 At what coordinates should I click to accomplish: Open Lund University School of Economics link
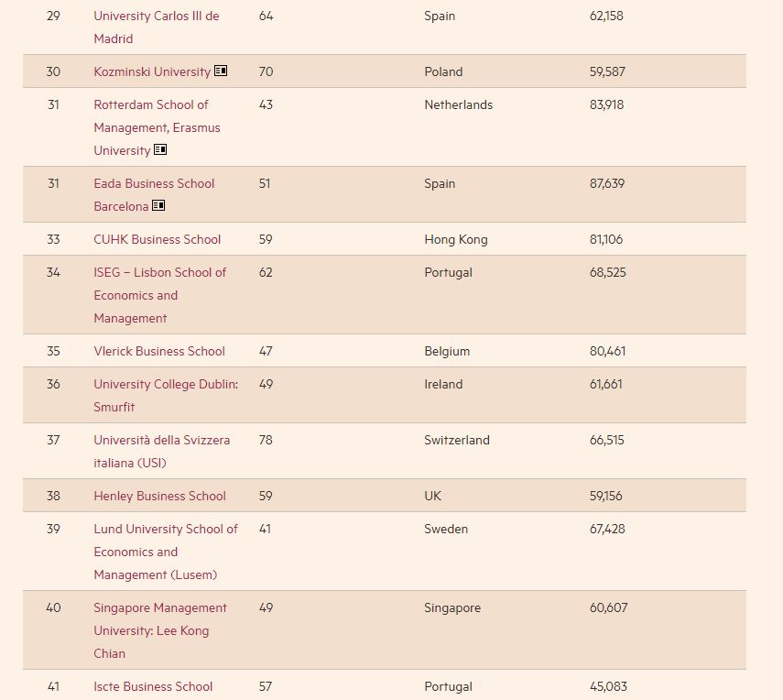click(166, 552)
